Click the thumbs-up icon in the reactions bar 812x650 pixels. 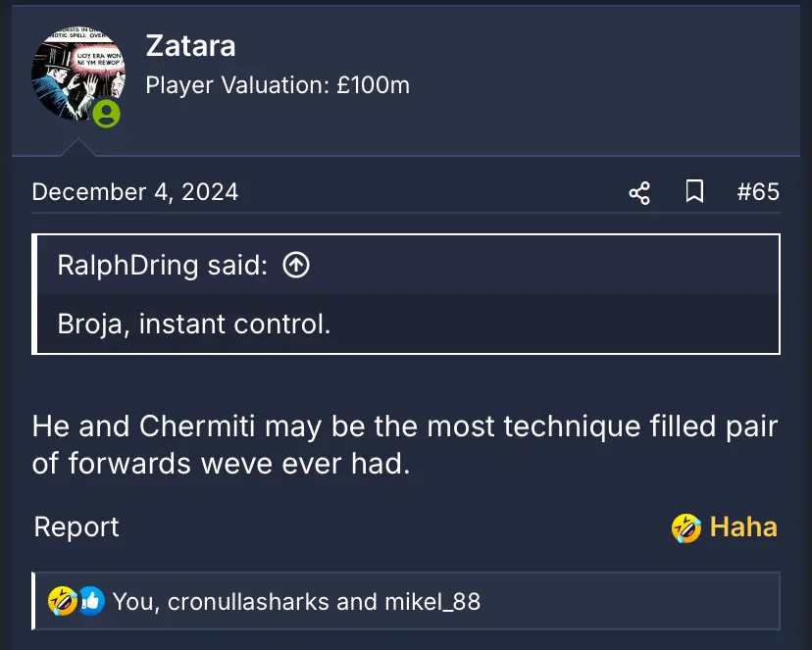tap(90, 600)
